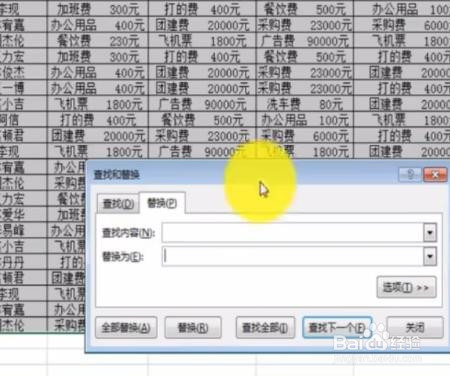Select the 餐饮费 230元 cell
450x376 pixels.
pyautogui.click(x=98, y=41)
